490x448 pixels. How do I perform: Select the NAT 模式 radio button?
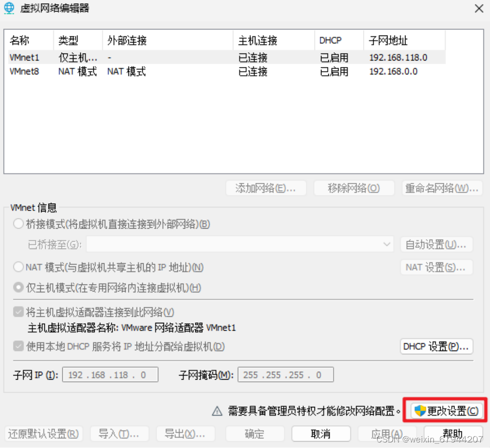point(18,267)
